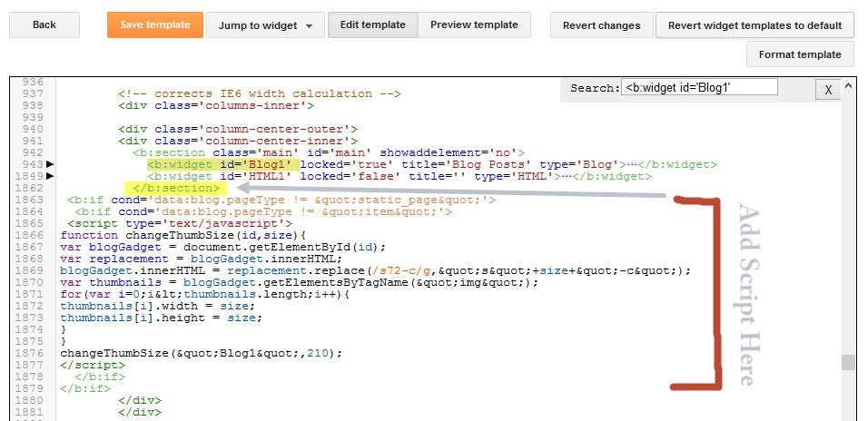
Task: Click line number 1862 in the gutter
Action: (x=29, y=189)
